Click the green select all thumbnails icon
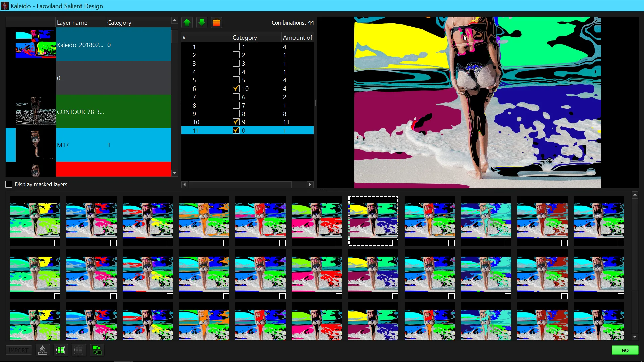The width and height of the screenshot is (644, 362). 61,350
